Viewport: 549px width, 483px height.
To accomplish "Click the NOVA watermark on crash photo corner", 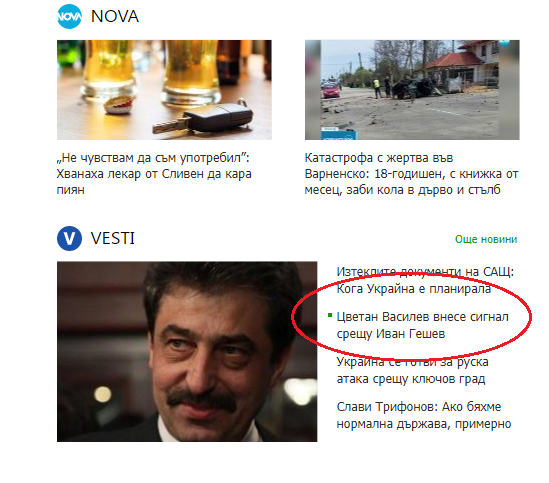I will [x=504, y=43].
